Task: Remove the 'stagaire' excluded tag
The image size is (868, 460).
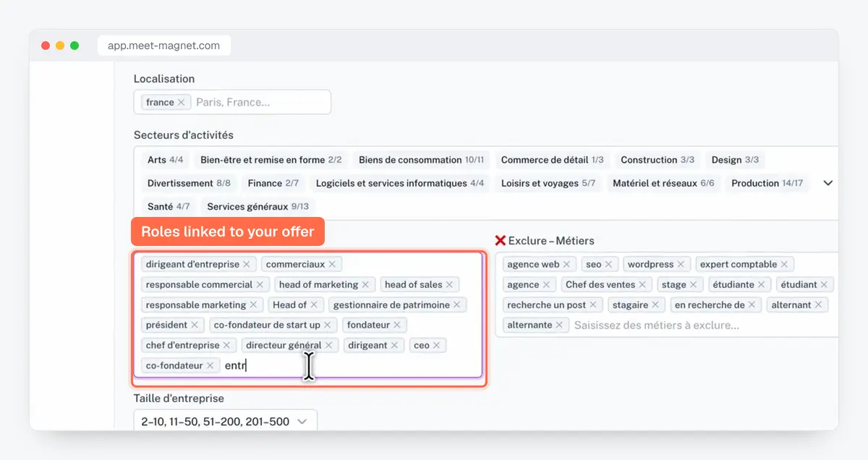Action: [x=655, y=305]
